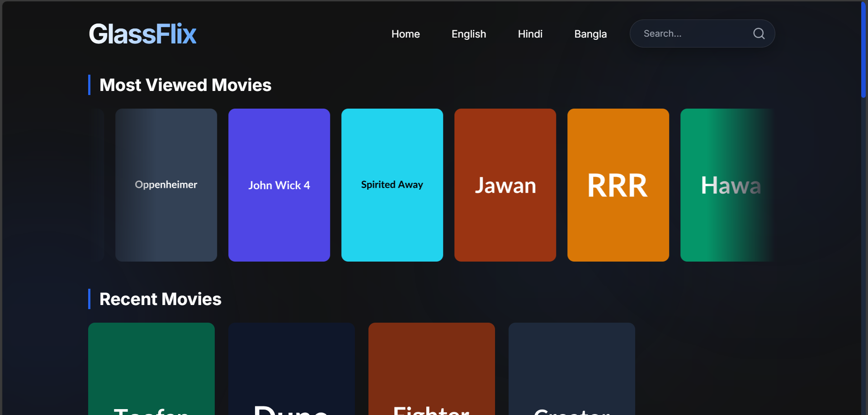Viewport: 868px width, 415px height.
Task: Open the Hindi movies category
Action: (530, 34)
